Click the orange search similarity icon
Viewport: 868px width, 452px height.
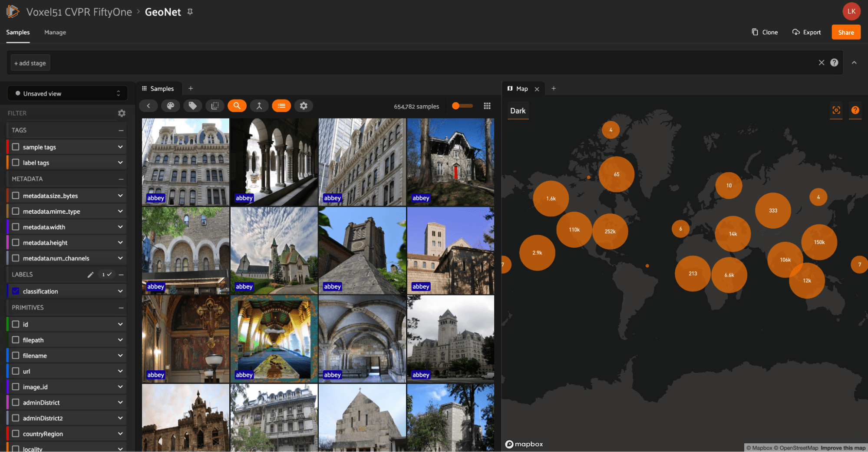[237, 106]
